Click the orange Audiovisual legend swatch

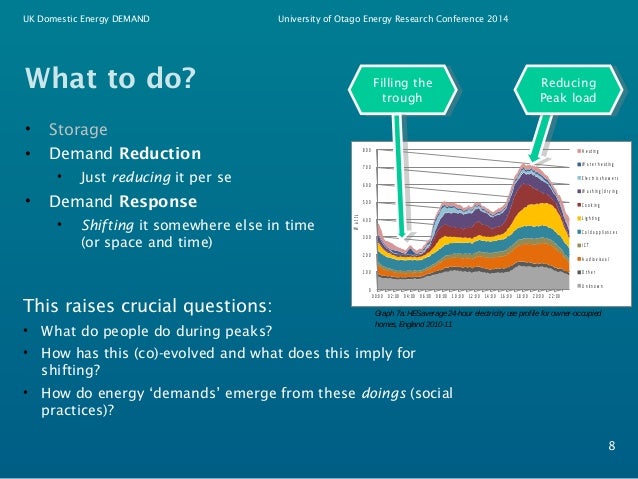point(579,259)
